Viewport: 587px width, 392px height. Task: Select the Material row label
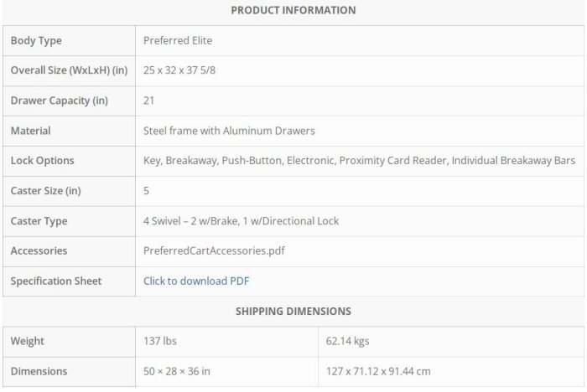coord(31,131)
